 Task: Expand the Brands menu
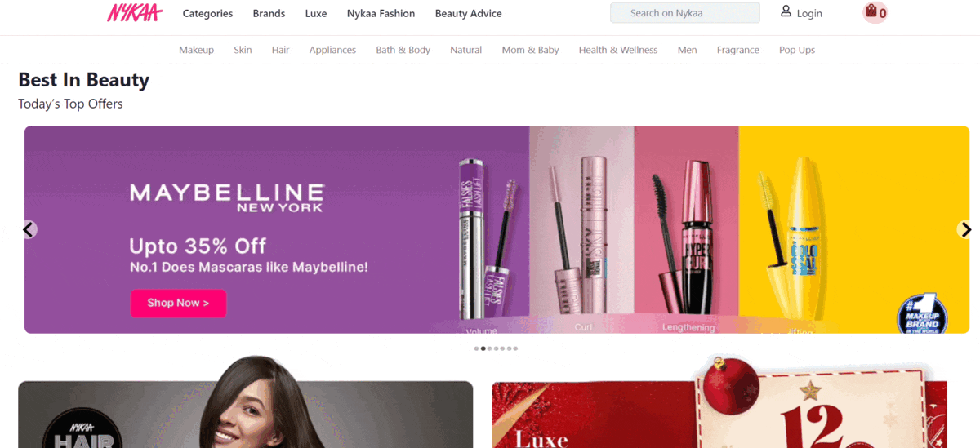tap(269, 14)
